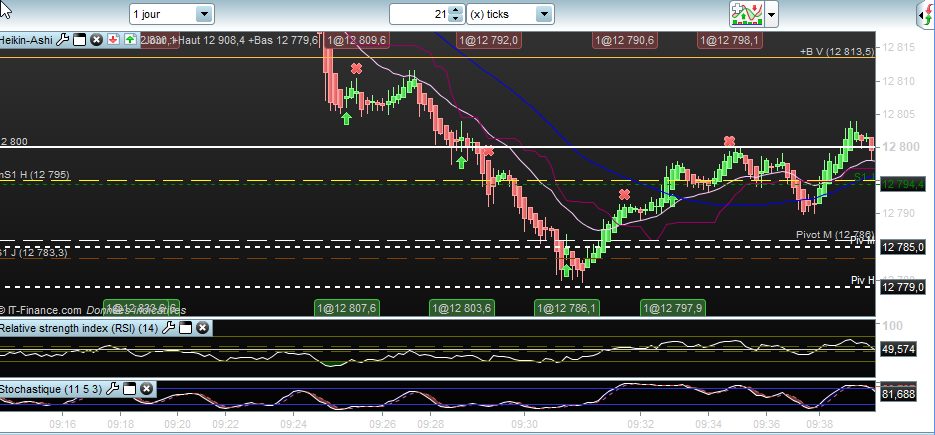
Task: Click the Stochastique value 81,688
Action: point(898,394)
